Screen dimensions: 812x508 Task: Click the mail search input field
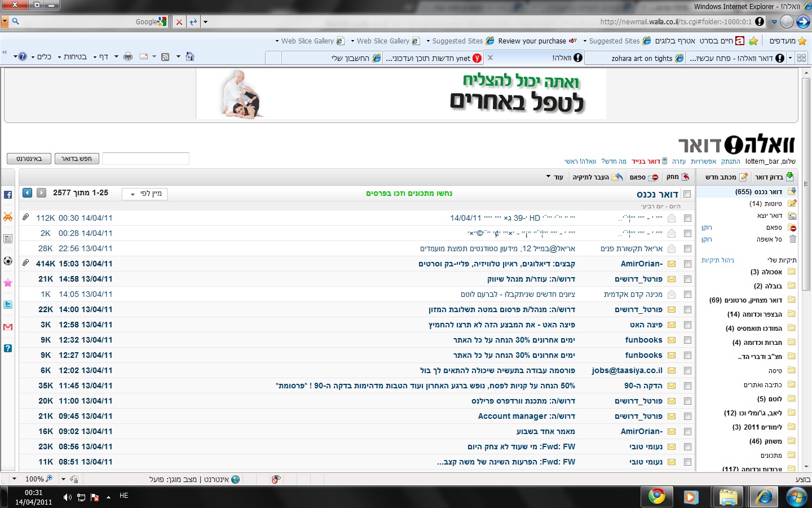pos(145,159)
